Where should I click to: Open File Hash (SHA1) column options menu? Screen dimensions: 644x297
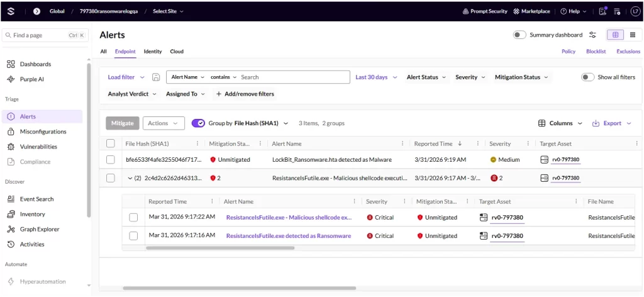click(197, 143)
